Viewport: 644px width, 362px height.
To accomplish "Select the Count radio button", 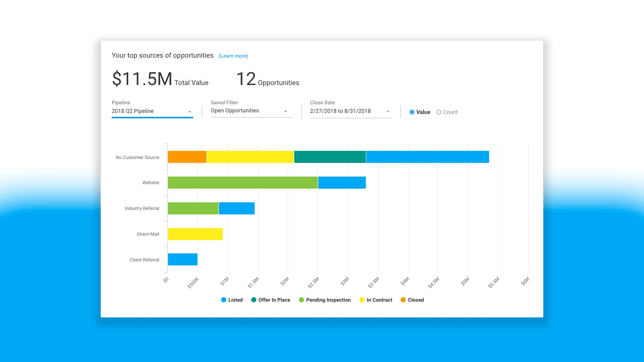I will 439,112.
